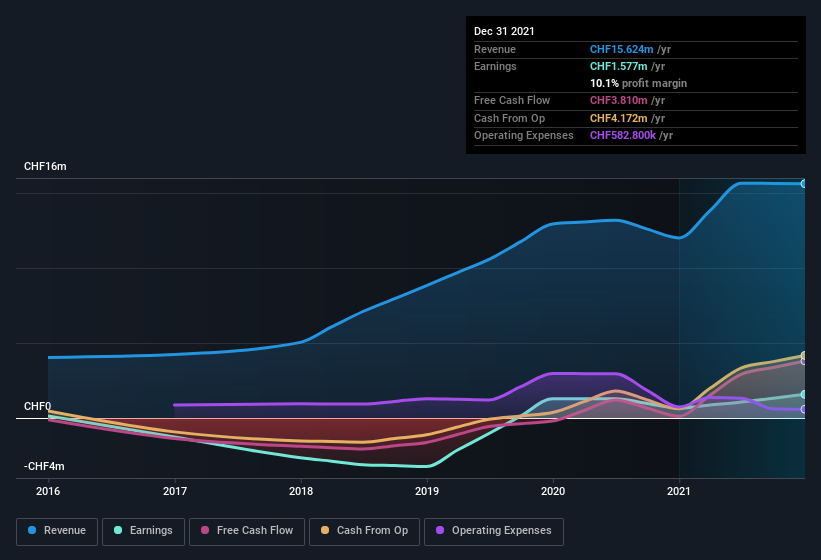Click the CHF16m y-axis label
This screenshot has width=821, height=560.
pyautogui.click(x=45, y=166)
